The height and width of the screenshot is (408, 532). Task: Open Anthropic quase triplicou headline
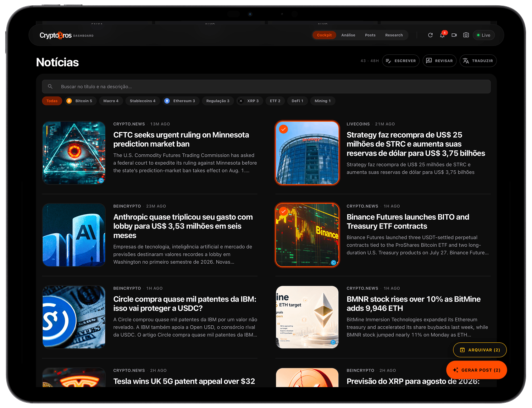click(x=183, y=226)
